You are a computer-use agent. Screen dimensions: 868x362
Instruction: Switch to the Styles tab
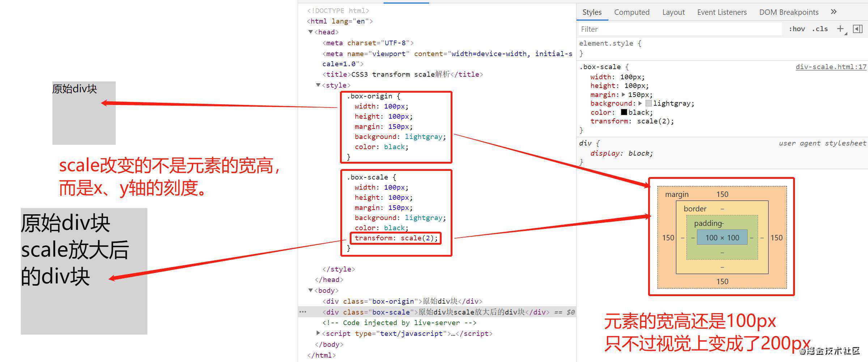pos(592,12)
